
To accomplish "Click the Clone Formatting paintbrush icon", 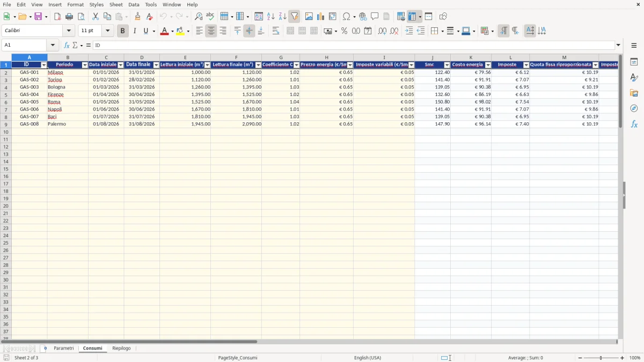I will pyautogui.click(x=138, y=17).
